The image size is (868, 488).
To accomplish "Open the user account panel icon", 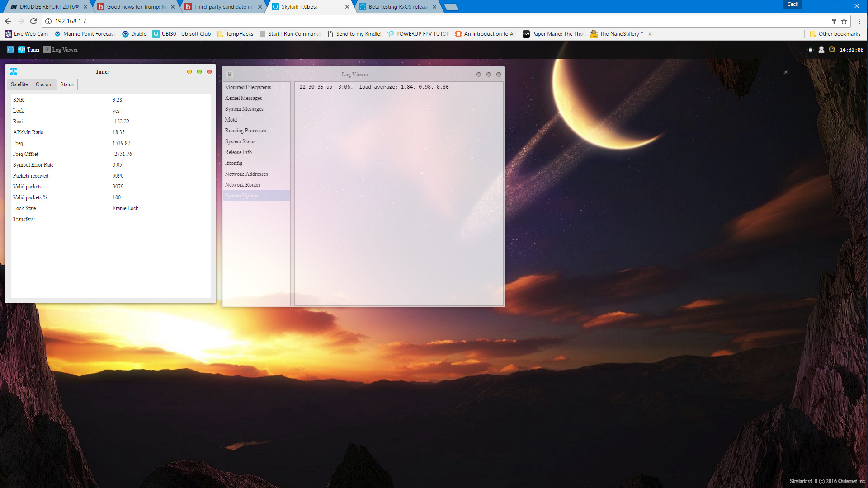I will [x=821, y=50].
